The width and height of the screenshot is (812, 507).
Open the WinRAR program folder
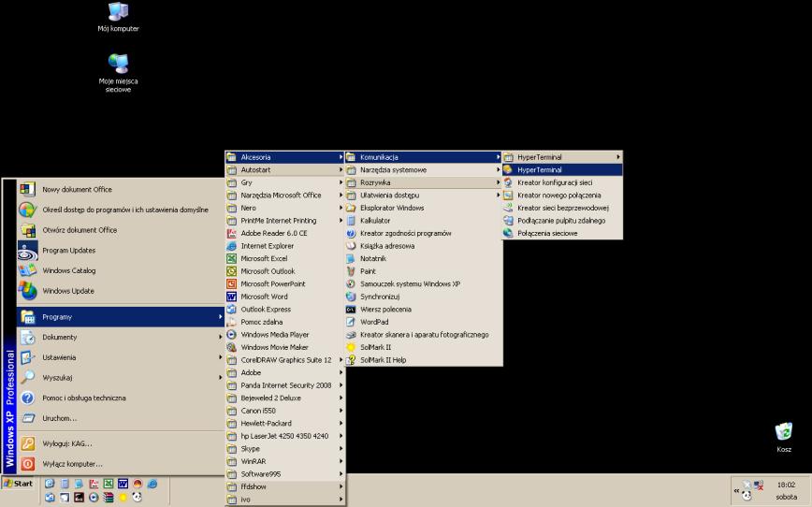tap(284, 461)
